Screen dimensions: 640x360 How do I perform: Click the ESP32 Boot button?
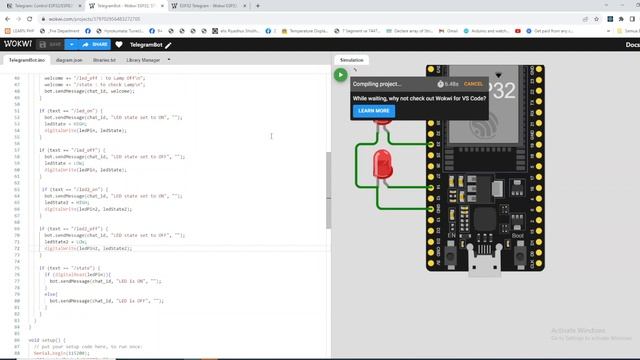tap(520, 256)
